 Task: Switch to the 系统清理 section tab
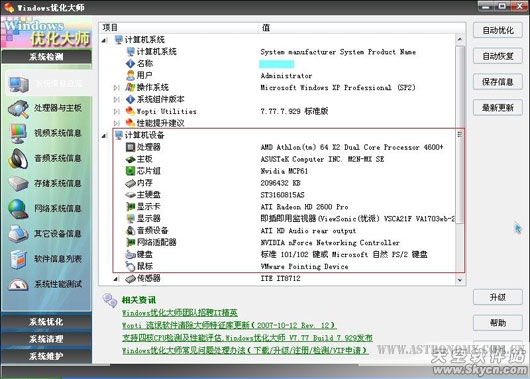pyautogui.click(x=46, y=339)
